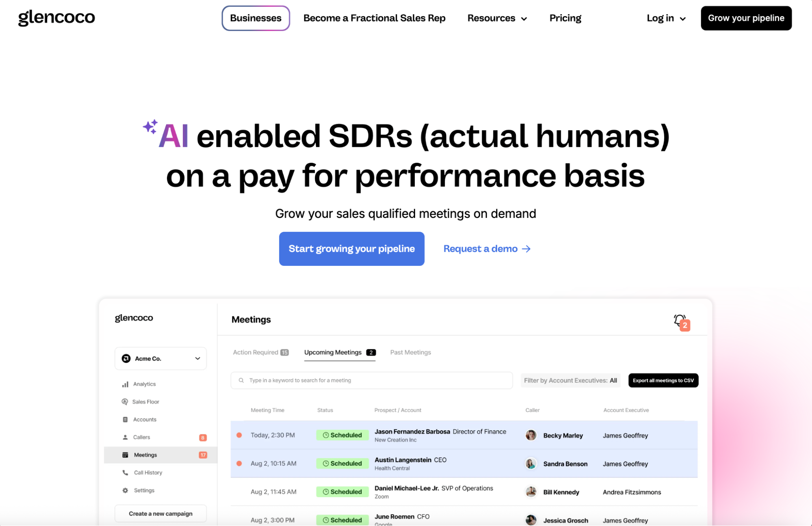Click the Request a demo link
Viewport: 812px width, 526px height.
coord(486,248)
